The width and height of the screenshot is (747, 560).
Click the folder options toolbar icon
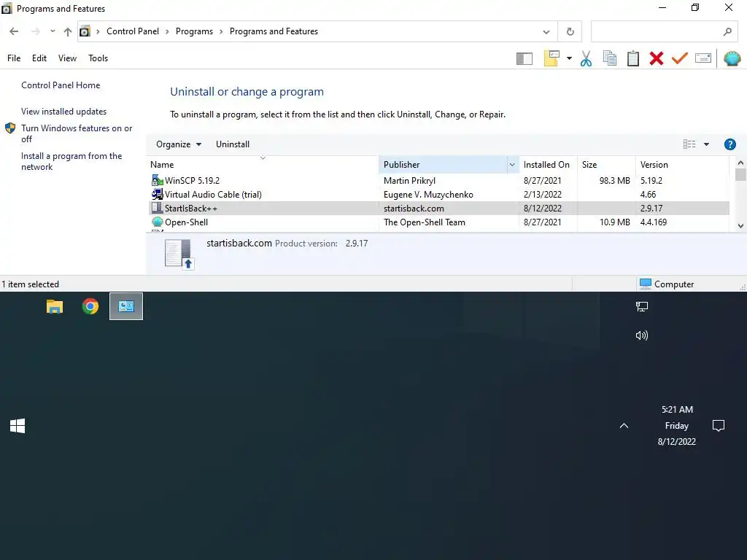tap(551, 58)
